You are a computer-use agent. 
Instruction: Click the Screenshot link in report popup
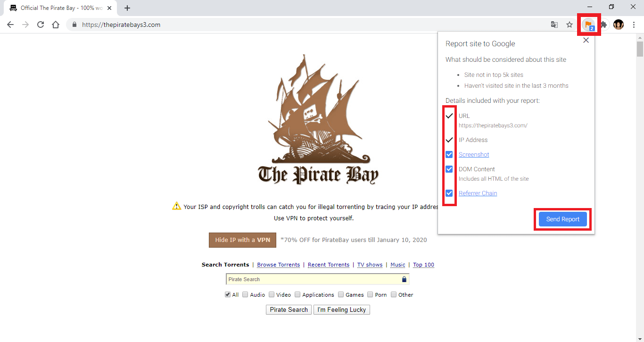click(x=474, y=155)
